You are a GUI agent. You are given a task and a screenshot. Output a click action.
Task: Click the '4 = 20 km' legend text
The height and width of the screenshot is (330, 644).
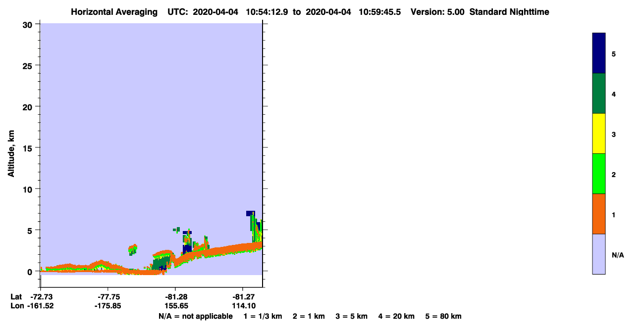pos(397,316)
